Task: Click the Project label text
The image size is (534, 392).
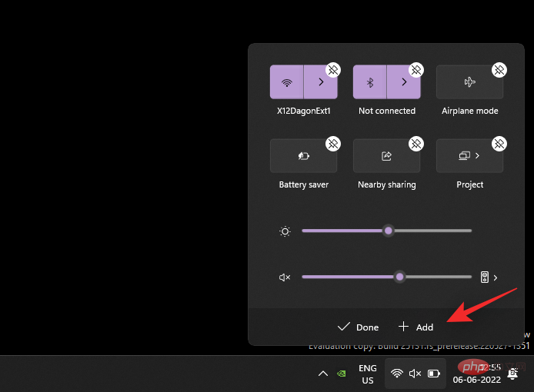Action: click(469, 184)
